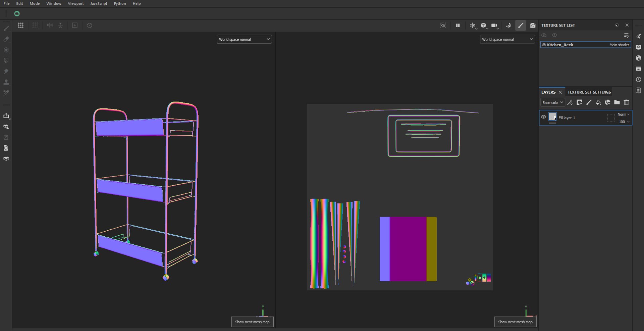This screenshot has width=644, height=331.
Task: Expand the Base color channel dropdown
Action: 552,102
